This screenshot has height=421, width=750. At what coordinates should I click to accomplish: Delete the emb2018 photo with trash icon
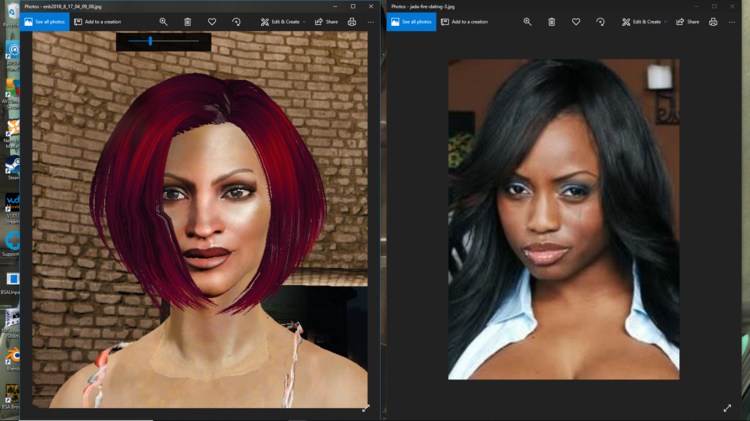(188, 22)
